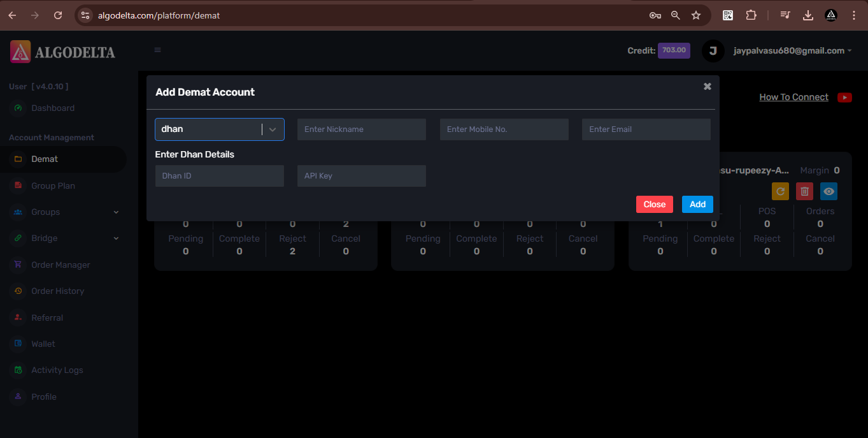The height and width of the screenshot is (438, 868).
Task: Open the password key icon
Action: [655, 15]
